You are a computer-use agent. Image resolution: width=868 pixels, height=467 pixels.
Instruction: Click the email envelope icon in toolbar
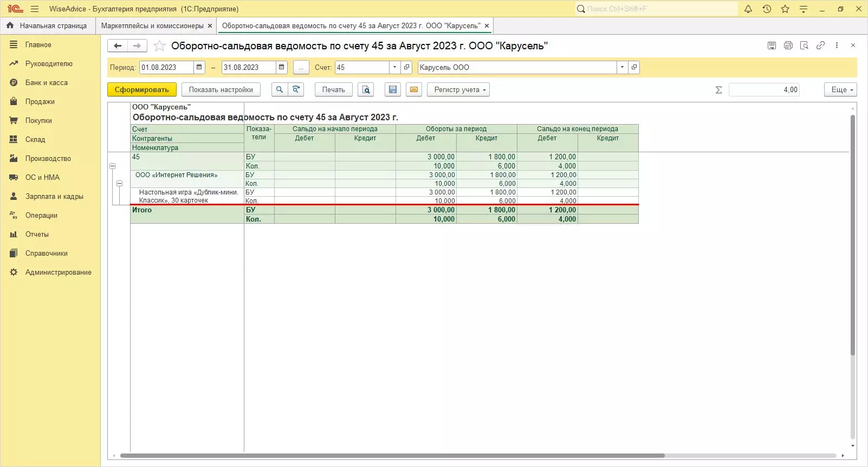[x=414, y=89]
